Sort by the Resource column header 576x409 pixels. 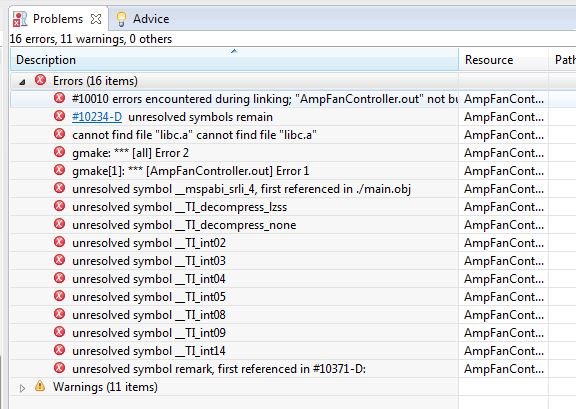point(504,60)
